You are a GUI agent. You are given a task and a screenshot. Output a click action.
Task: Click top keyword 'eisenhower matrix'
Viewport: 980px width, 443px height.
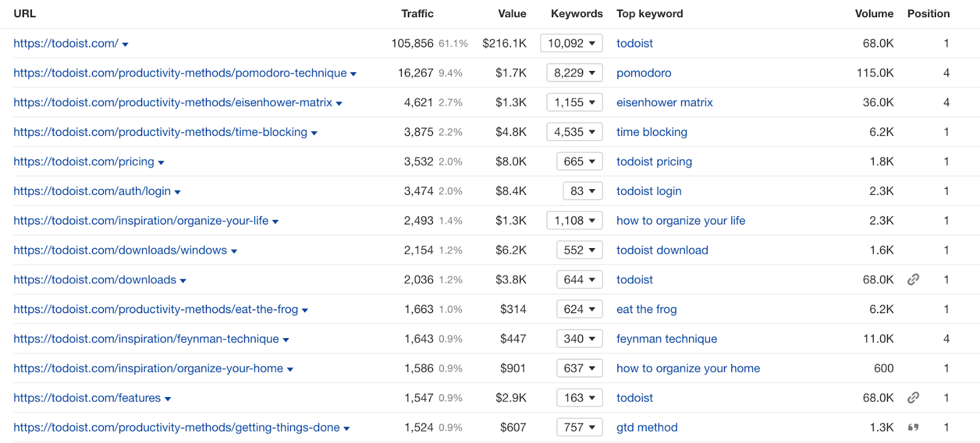click(665, 102)
